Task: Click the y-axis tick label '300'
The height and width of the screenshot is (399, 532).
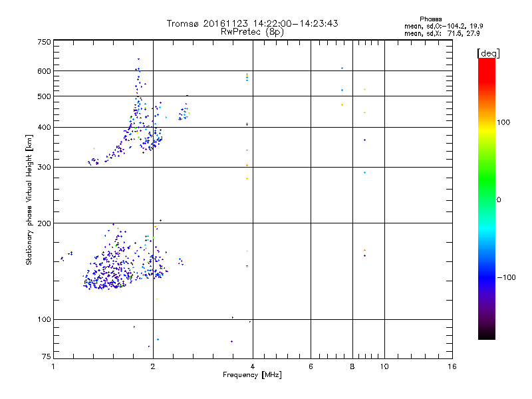Action: pyautogui.click(x=44, y=168)
